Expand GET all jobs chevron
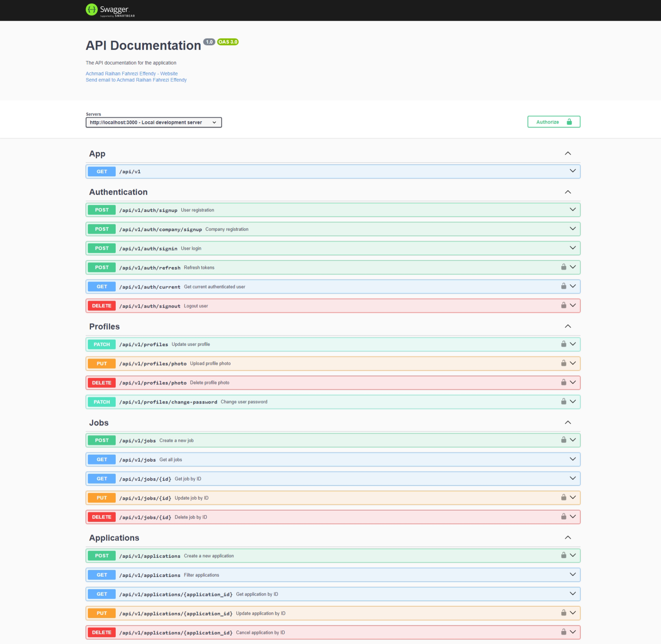The height and width of the screenshot is (644, 661). [573, 459]
